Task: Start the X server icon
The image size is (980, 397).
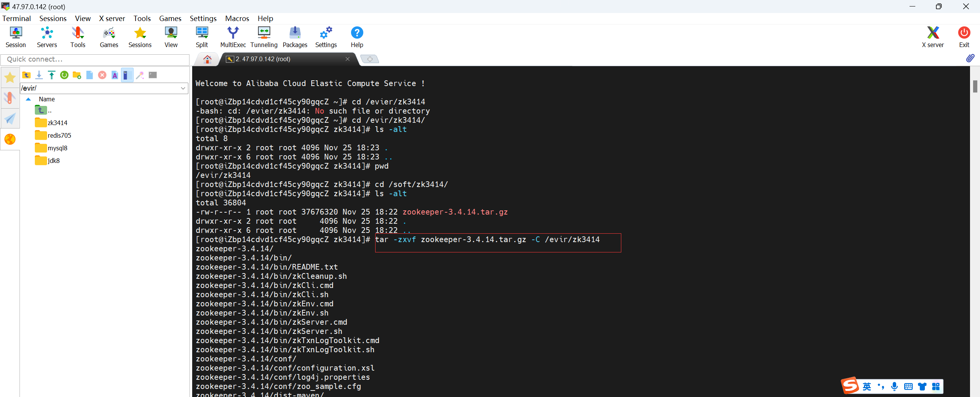Action: click(933, 37)
